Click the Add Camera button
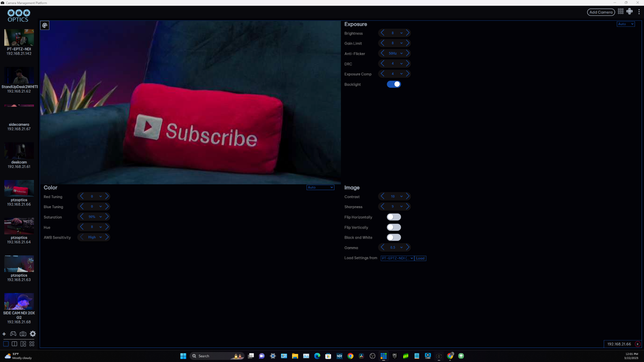 601,12
